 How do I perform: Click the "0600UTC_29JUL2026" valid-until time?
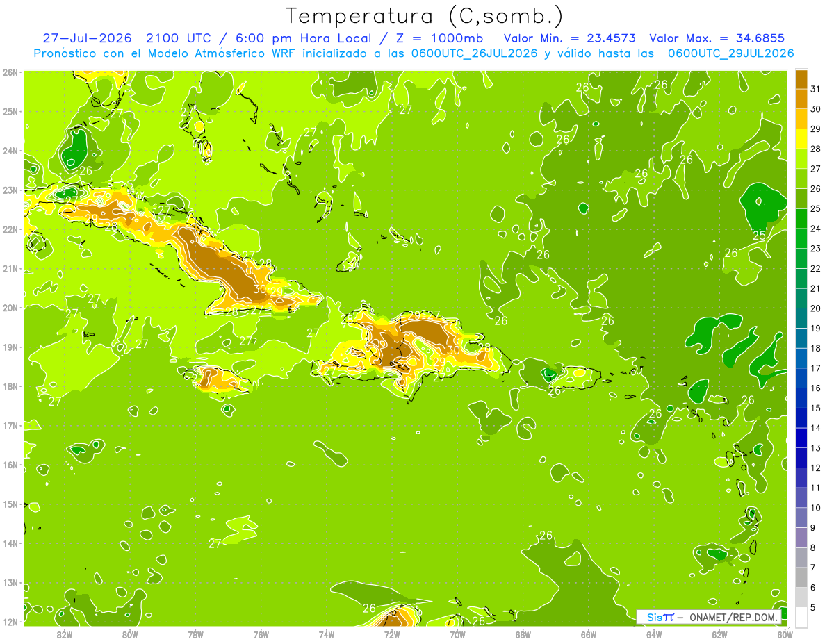pyautogui.click(x=731, y=53)
